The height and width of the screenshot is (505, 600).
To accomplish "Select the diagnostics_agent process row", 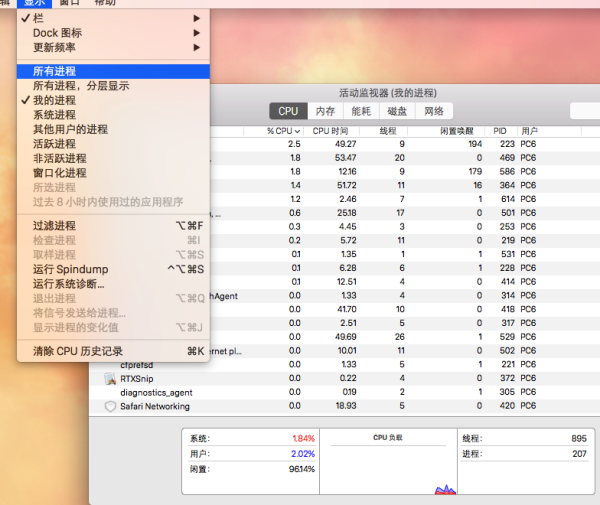I will click(344, 393).
